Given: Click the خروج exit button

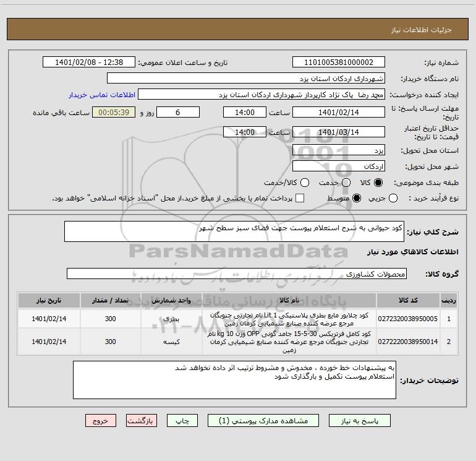Looking at the screenshot, I should (101, 421).
